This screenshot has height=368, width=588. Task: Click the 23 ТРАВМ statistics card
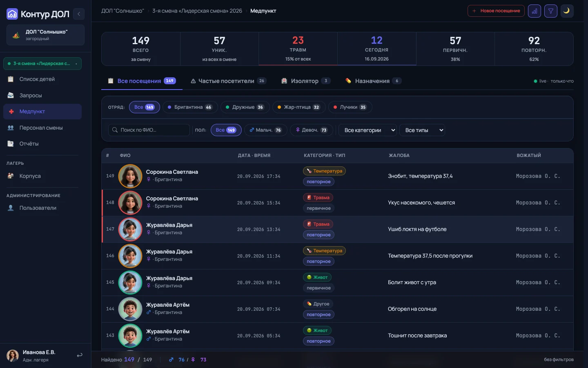298,49
